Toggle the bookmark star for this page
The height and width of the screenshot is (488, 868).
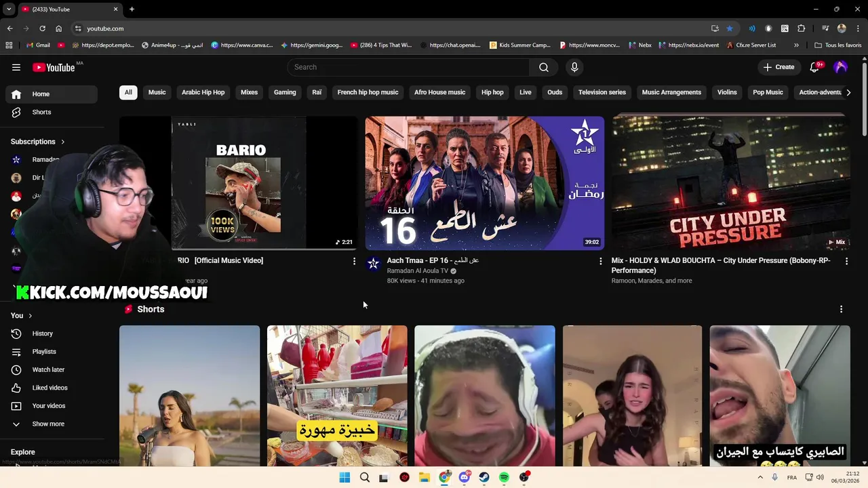tap(730, 28)
